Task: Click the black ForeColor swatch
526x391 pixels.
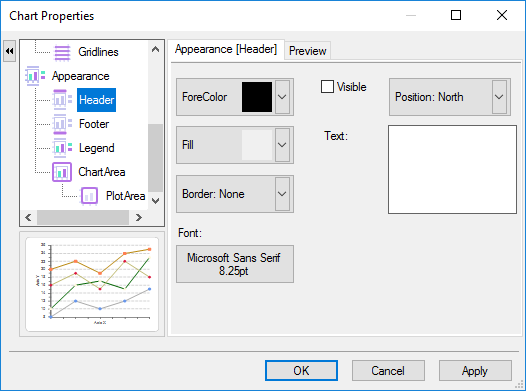Action: (257, 97)
